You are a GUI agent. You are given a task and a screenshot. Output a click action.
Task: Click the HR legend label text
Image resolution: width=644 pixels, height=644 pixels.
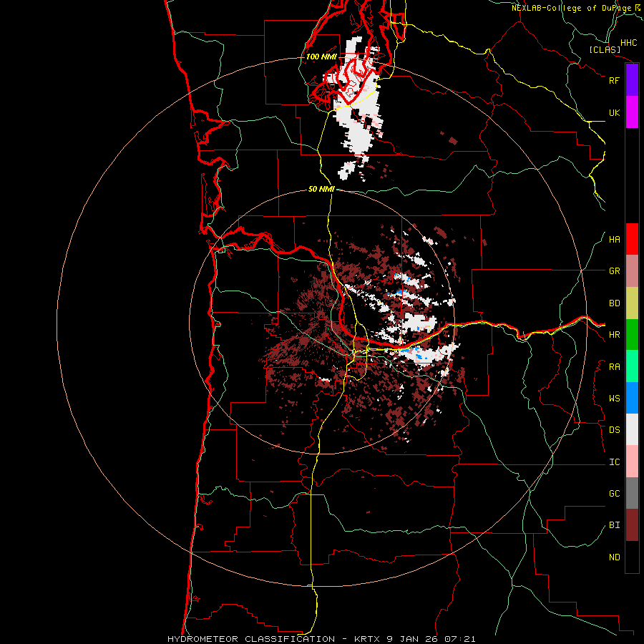tap(615, 335)
